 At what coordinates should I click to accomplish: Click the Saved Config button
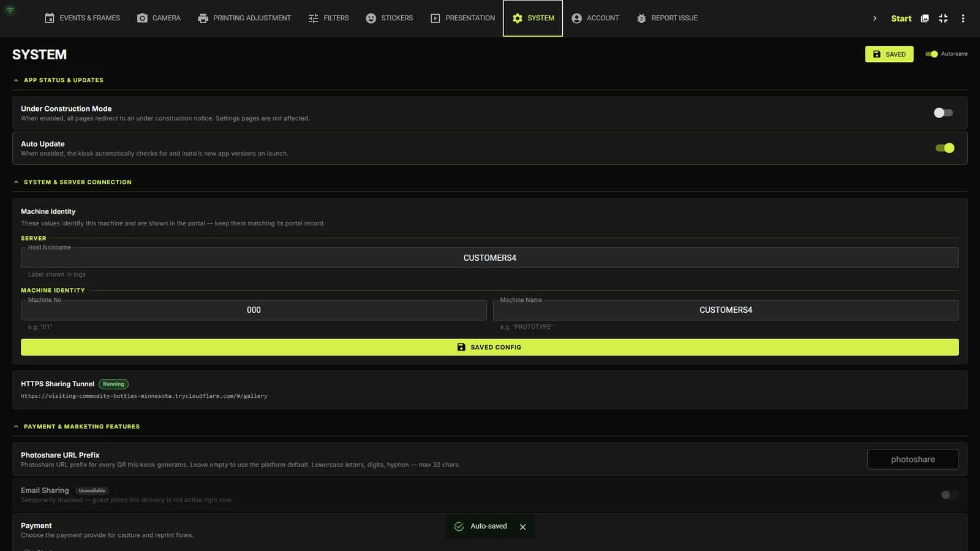pyautogui.click(x=489, y=347)
